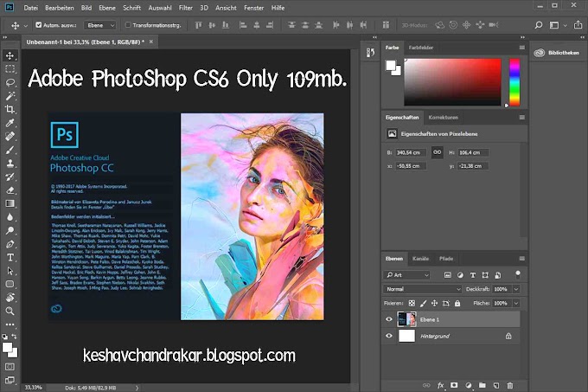
Task: Click the Share icon in options bar
Action: [x=578, y=25]
